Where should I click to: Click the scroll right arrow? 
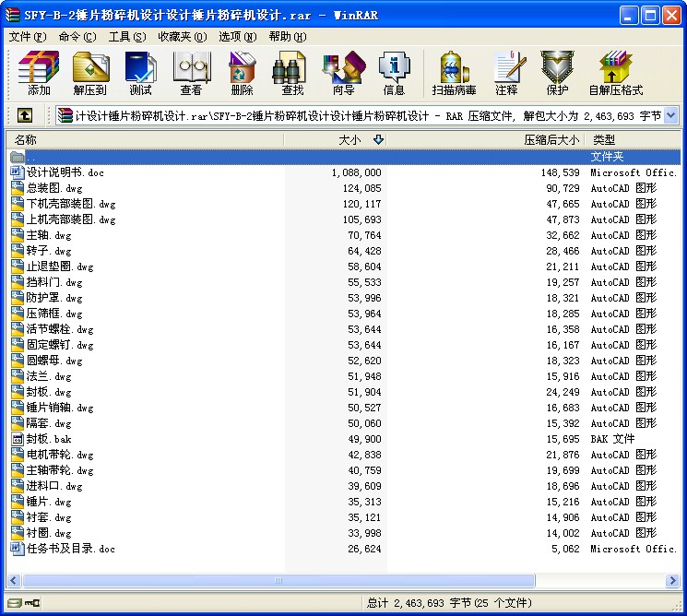pos(672,581)
